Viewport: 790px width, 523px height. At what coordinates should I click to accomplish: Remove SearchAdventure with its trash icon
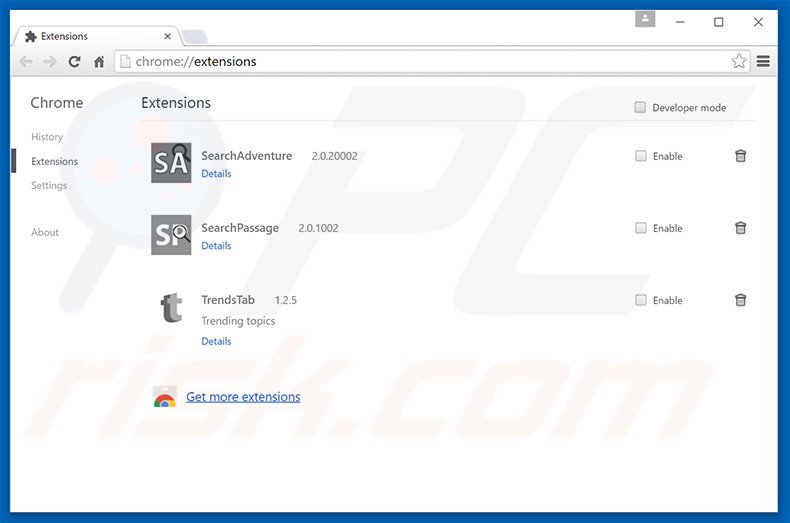[740, 156]
